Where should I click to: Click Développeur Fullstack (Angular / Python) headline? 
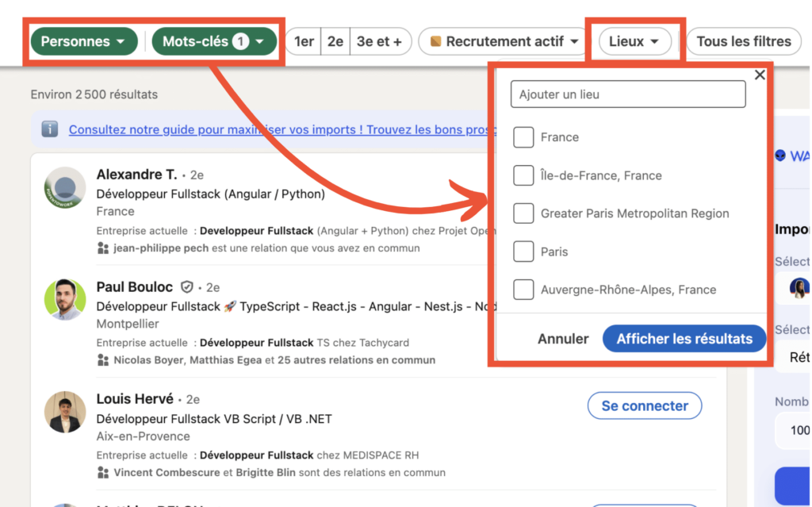click(211, 194)
